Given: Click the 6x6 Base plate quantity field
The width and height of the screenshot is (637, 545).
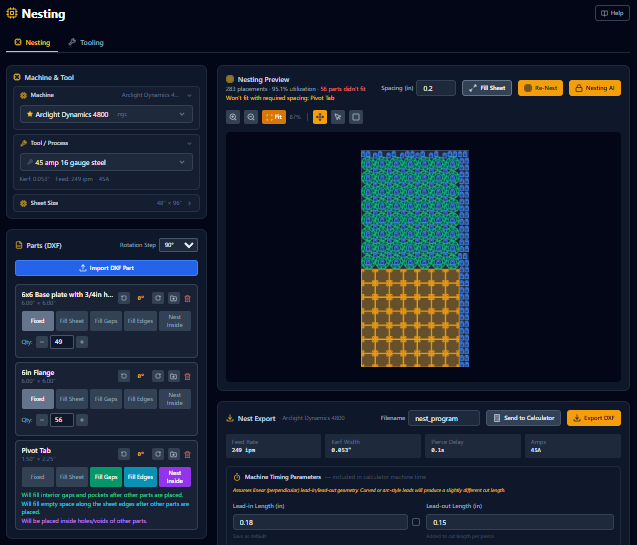Looking at the screenshot, I should pos(62,342).
